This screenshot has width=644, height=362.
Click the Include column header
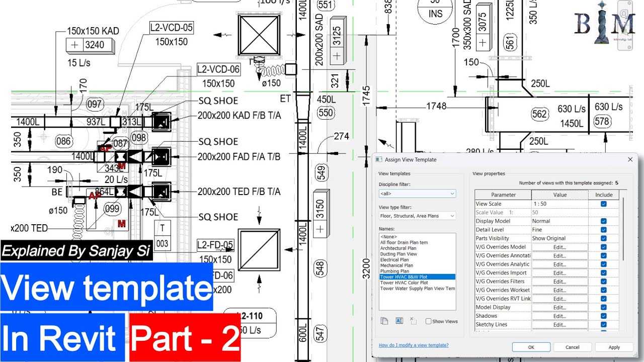pyautogui.click(x=604, y=195)
